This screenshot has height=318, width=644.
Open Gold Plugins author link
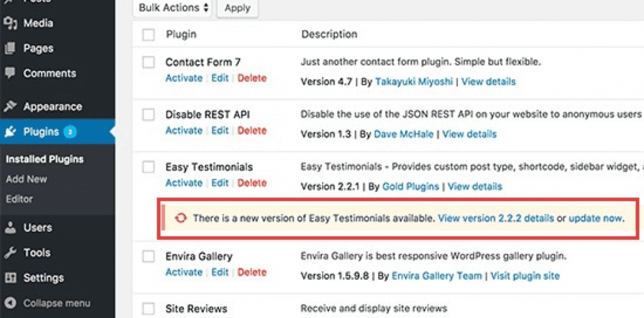[411, 187]
